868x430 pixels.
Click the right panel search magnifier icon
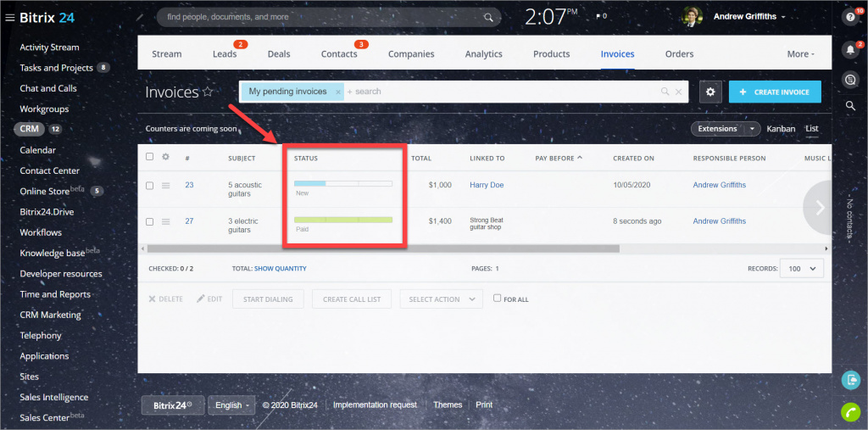[x=851, y=105]
